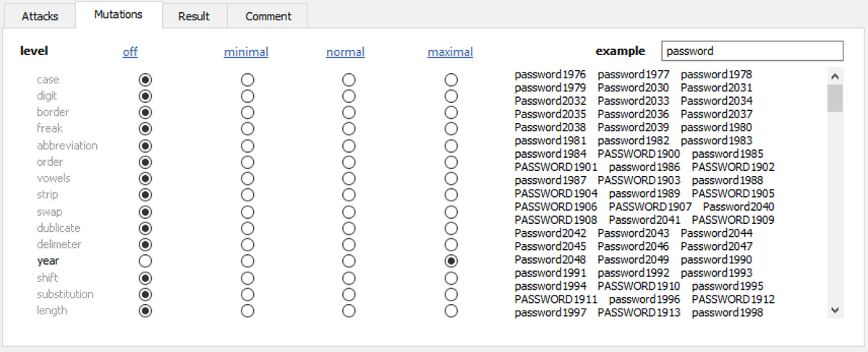Switch to the Attacks tab

pos(40,16)
